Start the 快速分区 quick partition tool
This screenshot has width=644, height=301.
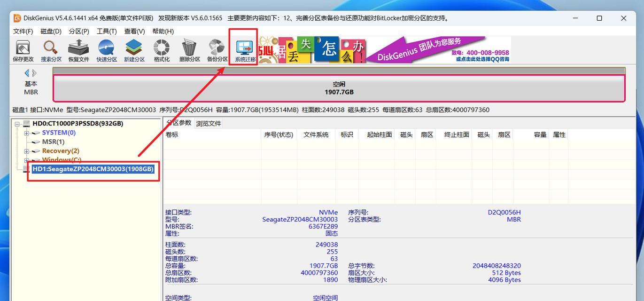[x=107, y=51]
